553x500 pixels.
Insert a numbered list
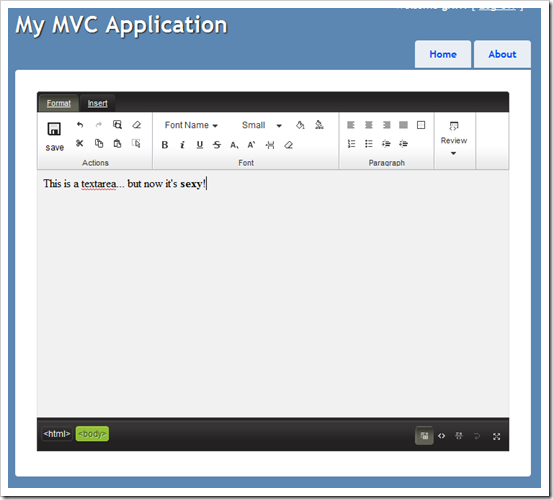tap(351, 144)
